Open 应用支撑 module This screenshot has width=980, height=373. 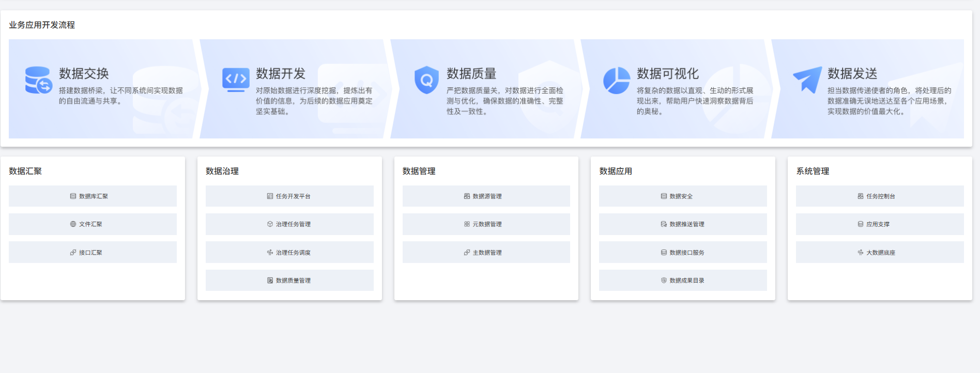(880, 224)
